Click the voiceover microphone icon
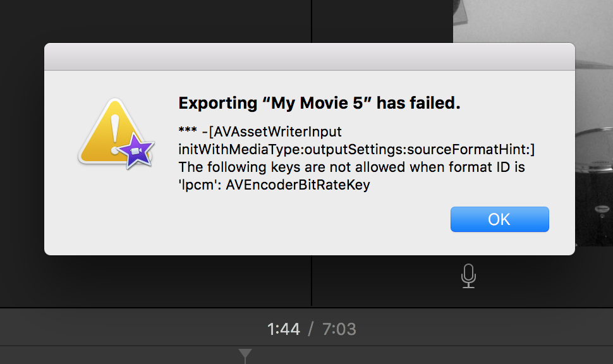 click(x=468, y=276)
